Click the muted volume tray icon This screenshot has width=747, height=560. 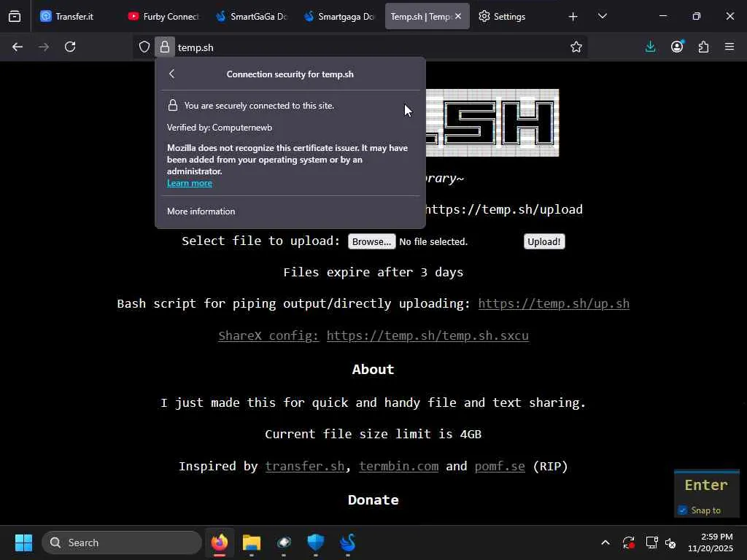(x=670, y=542)
